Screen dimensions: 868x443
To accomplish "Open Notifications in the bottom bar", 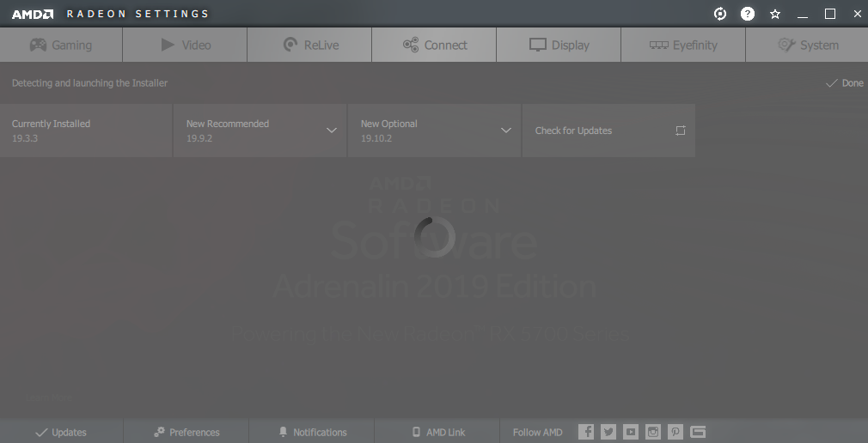I will pos(312,432).
